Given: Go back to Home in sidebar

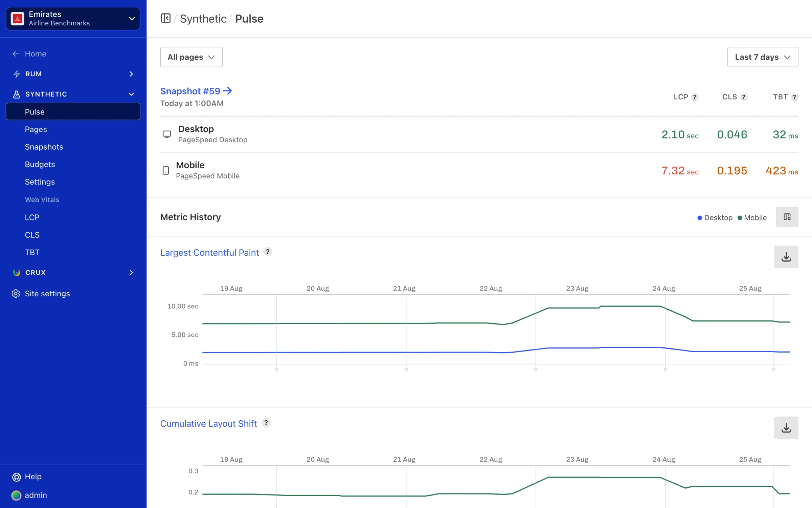Looking at the screenshot, I should pyautogui.click(x=29, y=54).
